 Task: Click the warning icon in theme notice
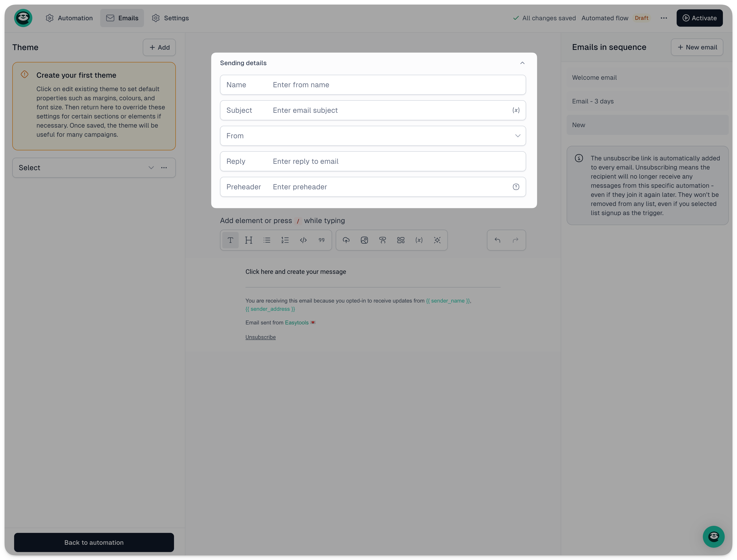(25, 74)
